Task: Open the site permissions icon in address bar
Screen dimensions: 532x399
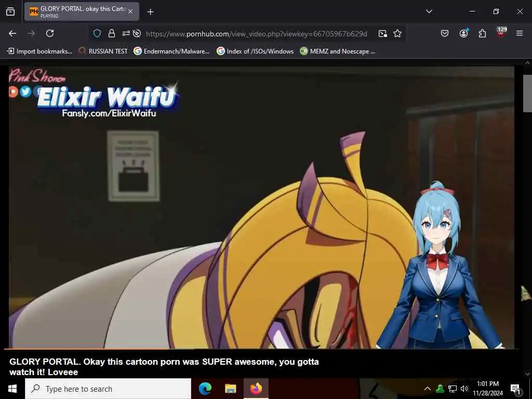Action: point(126,33)
